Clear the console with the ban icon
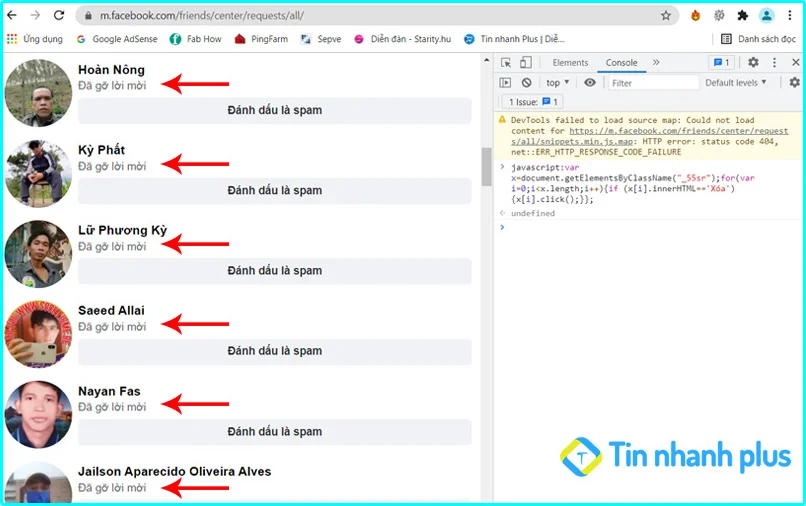806x506 pixels. click(526, 83)
